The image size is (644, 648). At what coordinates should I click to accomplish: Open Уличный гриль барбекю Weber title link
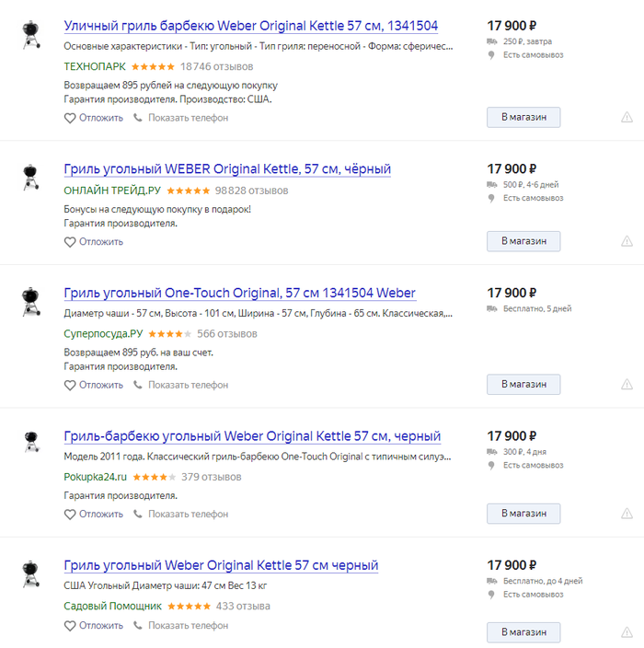251,26
